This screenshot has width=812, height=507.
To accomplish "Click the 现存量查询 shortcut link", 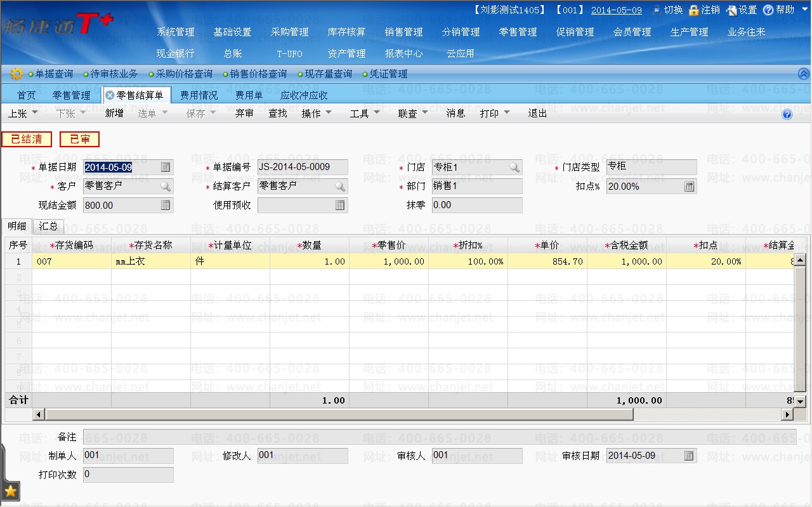I will (x=328, y=74).
